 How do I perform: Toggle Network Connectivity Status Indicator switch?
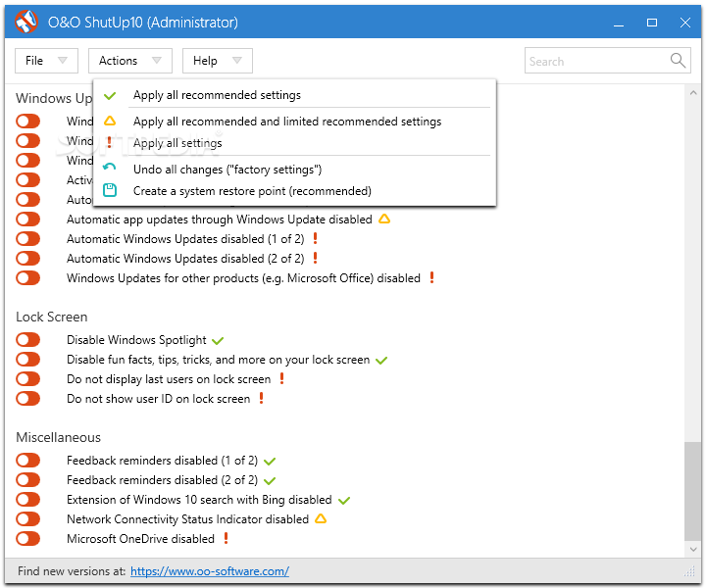pos(27,519)
